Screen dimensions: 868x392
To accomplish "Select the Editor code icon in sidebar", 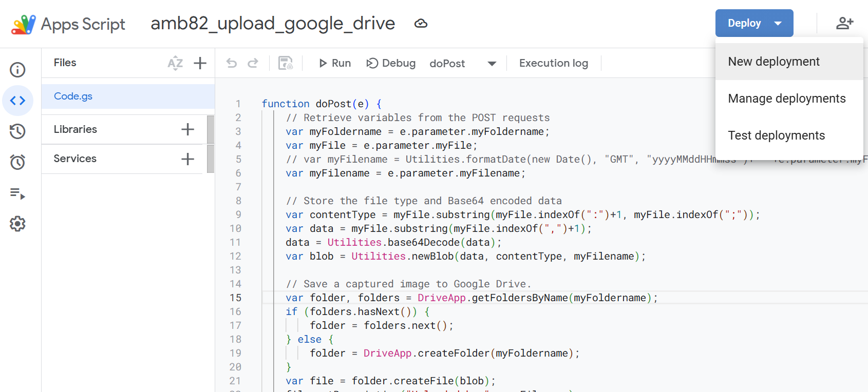I will click(x=17, y=101).
